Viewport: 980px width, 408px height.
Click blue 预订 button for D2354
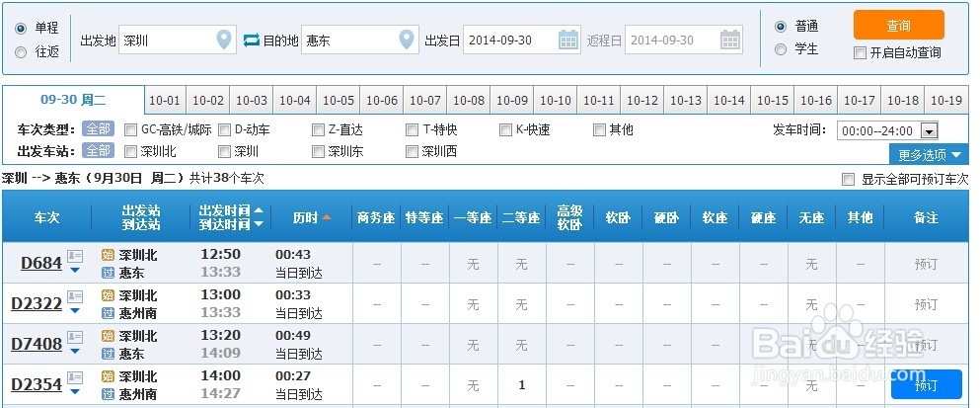(x=927, y=384)
